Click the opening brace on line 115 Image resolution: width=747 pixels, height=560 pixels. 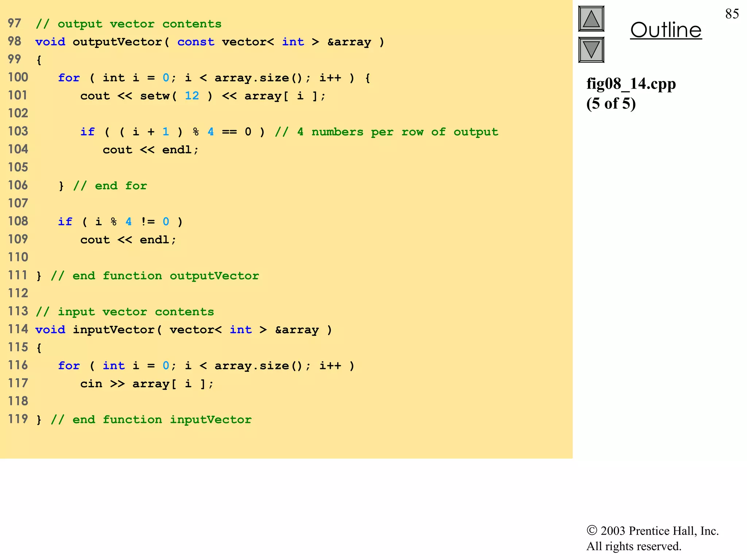[39, 347]
